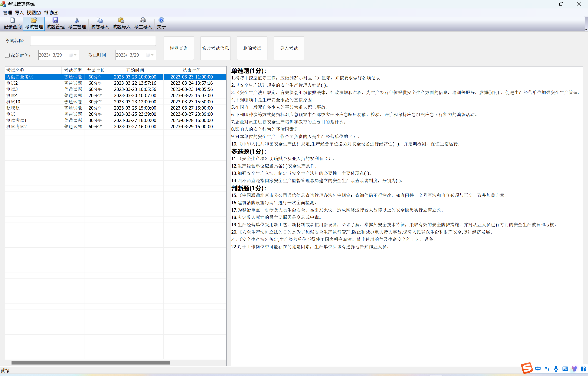Click Sogou input method S logo
The image size is (588, 376).
[527, 368]
